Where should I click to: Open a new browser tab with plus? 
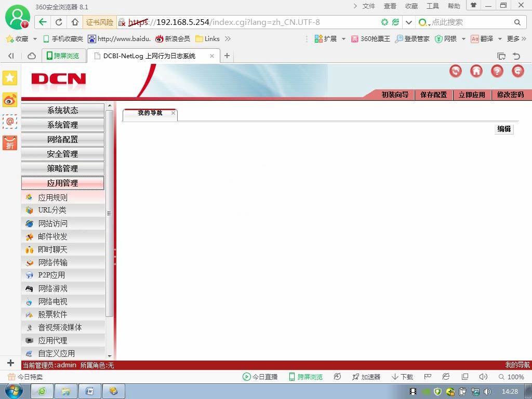[x=227, y=56]
